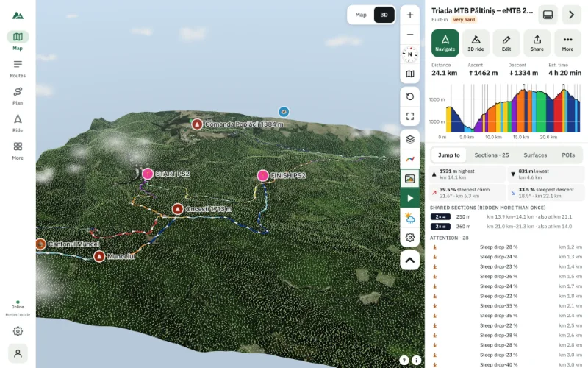The height and width of the screenshot is (368, 588).
Task: Open the Sections · 25 tab
Action: click(492, 155)
